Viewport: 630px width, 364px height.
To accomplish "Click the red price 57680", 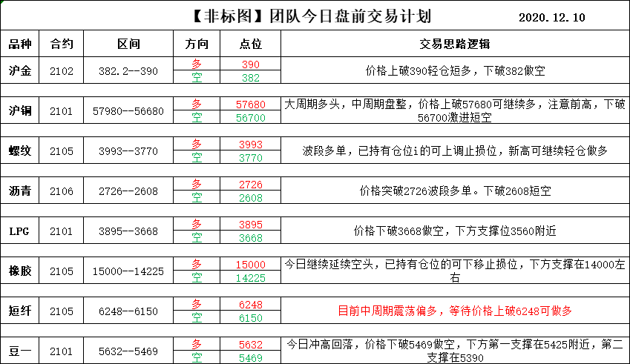I will tap(251, 104).
